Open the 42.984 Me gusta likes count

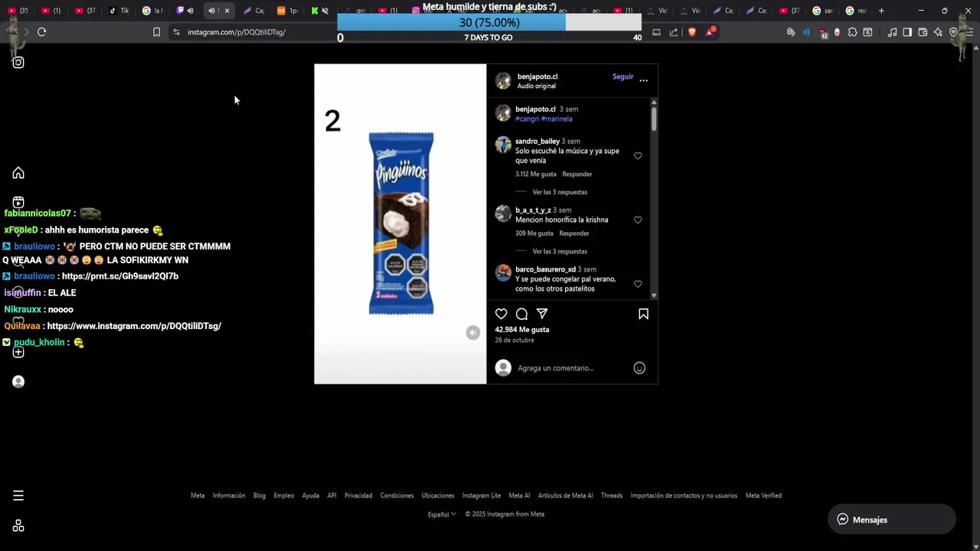[522, 330]
